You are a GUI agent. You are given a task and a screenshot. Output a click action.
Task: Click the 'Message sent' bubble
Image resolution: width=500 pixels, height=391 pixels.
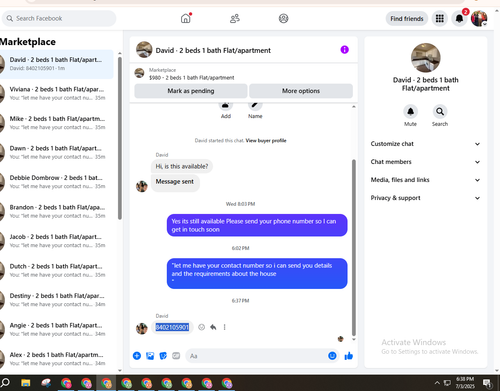(x=175, y=183)
